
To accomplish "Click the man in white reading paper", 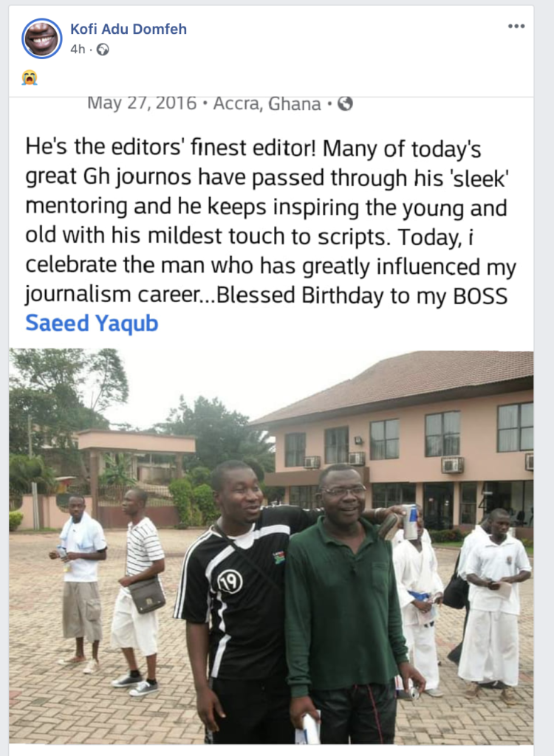I will [495, 604].
